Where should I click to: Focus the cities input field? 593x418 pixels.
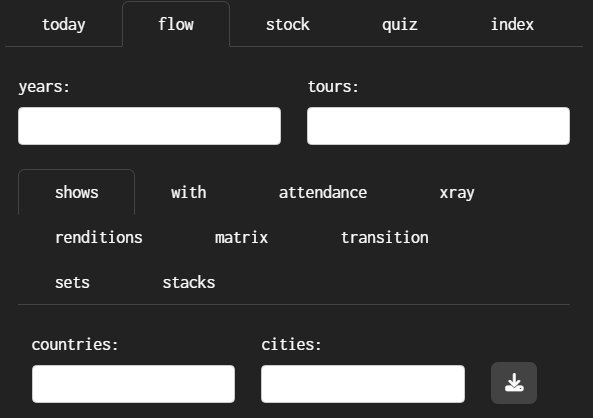pyautogui.click(x=363, y=384)
